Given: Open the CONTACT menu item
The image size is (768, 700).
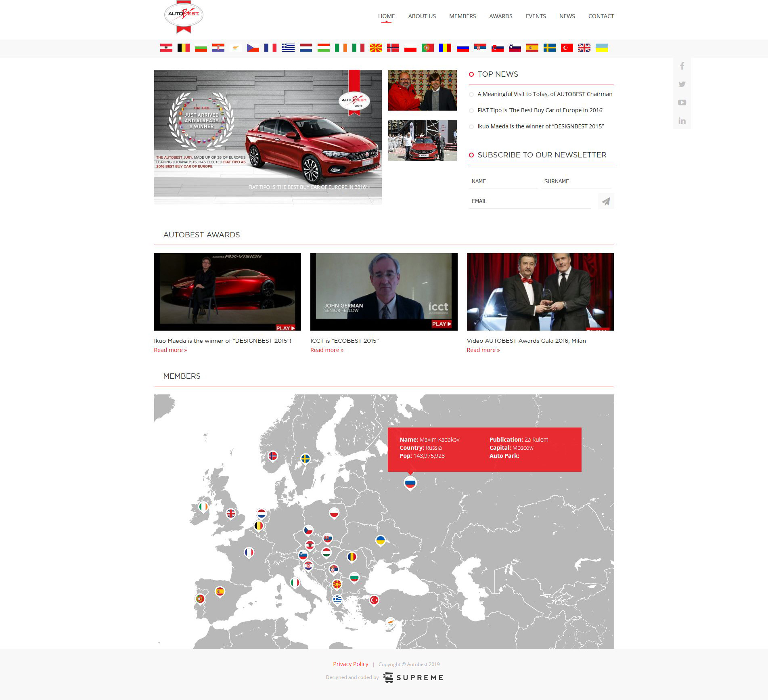Looking at the screenshot, I should click(601, 16).
